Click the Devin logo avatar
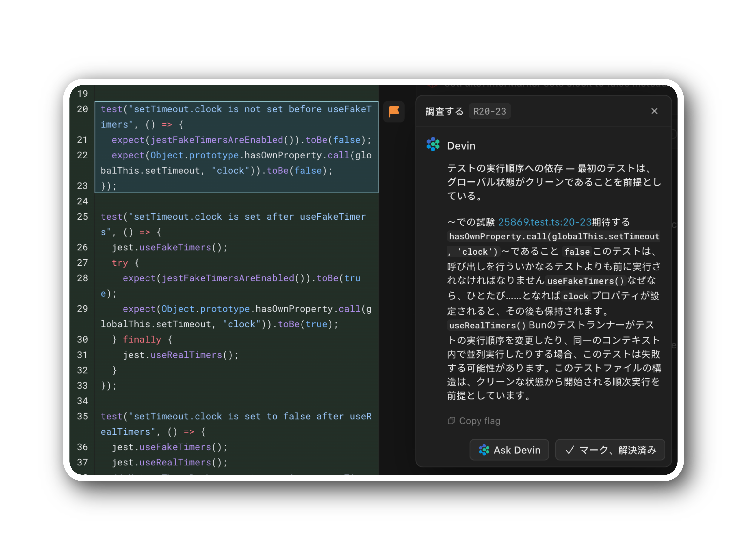 click(x=433, y=144)
